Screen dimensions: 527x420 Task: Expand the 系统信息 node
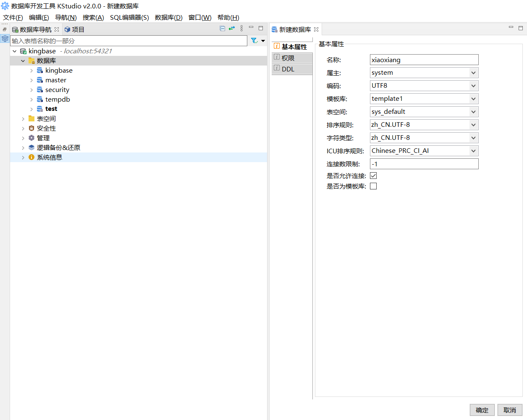[23, 157]
